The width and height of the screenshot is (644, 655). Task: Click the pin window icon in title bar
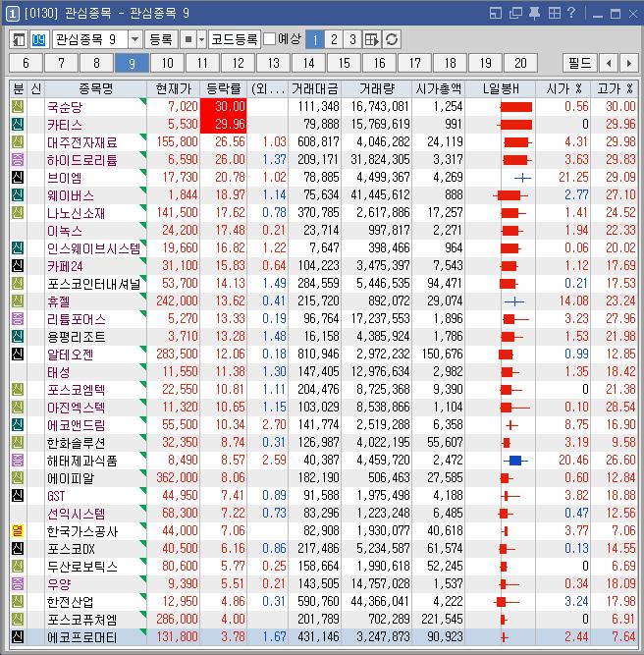point(535,14)
